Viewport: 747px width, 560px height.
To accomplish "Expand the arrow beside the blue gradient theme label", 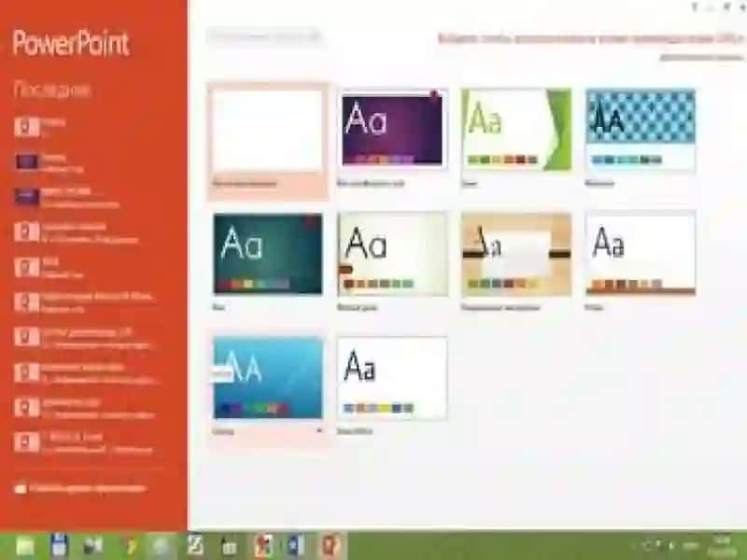I will point(319,431).
